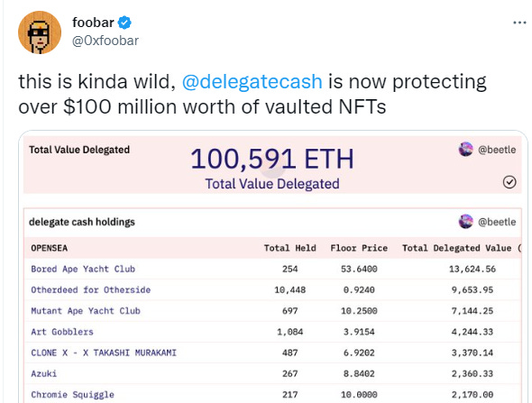Screen dimensions: 532x403
Task: Sort by the Total Held column header
Action: [290, 248]
